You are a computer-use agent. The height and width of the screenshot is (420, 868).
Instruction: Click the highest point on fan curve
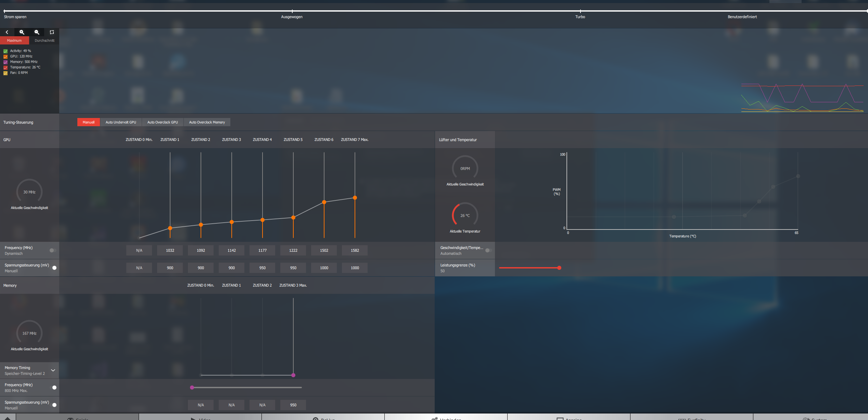point(798,176)
